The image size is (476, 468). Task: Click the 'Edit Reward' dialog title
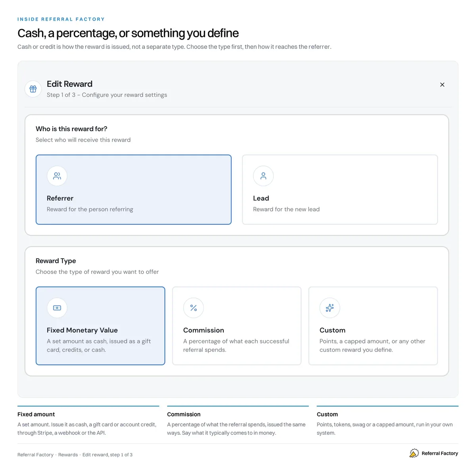click(x=69, y=84)
